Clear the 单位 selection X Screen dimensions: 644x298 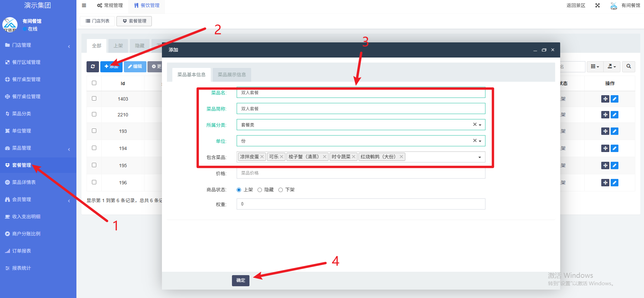(475, 141)
